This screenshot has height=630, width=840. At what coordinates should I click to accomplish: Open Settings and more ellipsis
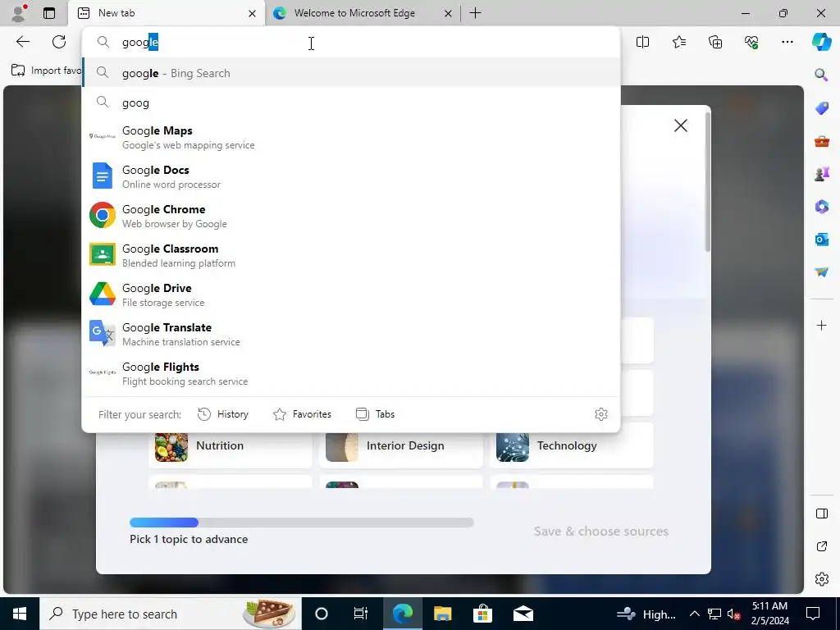pos(787,42)
